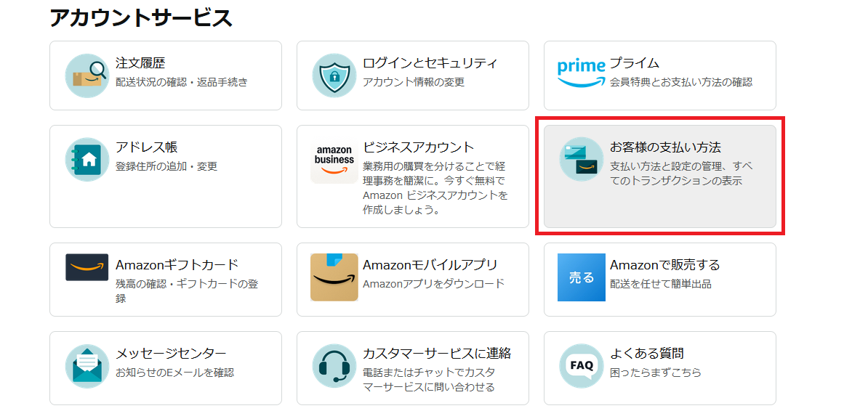Go to ログインとセキュリティ heading text

click(430, 63)
